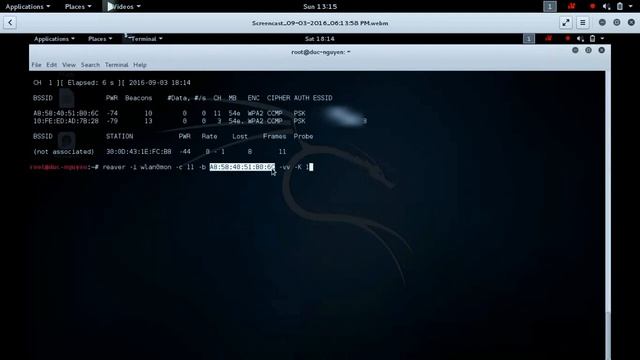Open the Applications menu in top bar
Viewport: 640px width, 360px height.
27,7
